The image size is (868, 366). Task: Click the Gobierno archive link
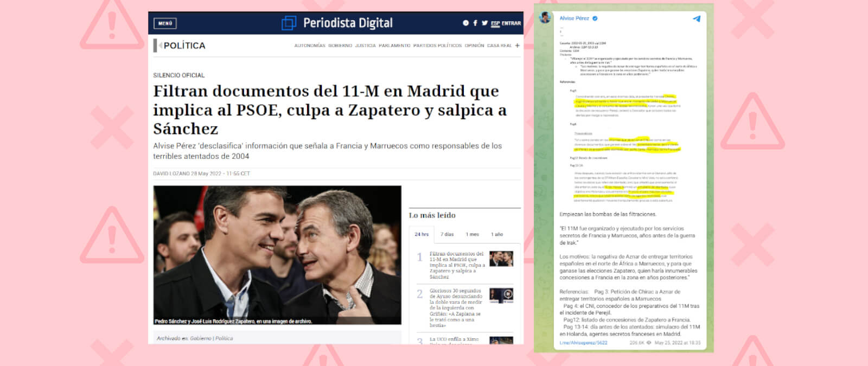[x=201, y=338]
